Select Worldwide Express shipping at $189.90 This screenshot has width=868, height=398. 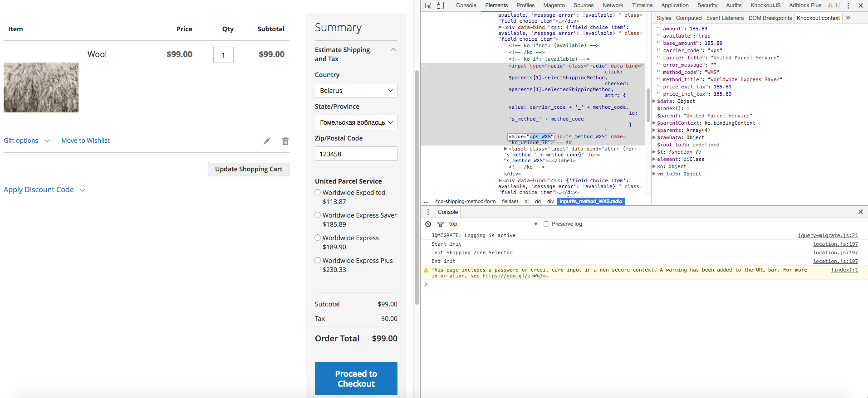(318, 238)
